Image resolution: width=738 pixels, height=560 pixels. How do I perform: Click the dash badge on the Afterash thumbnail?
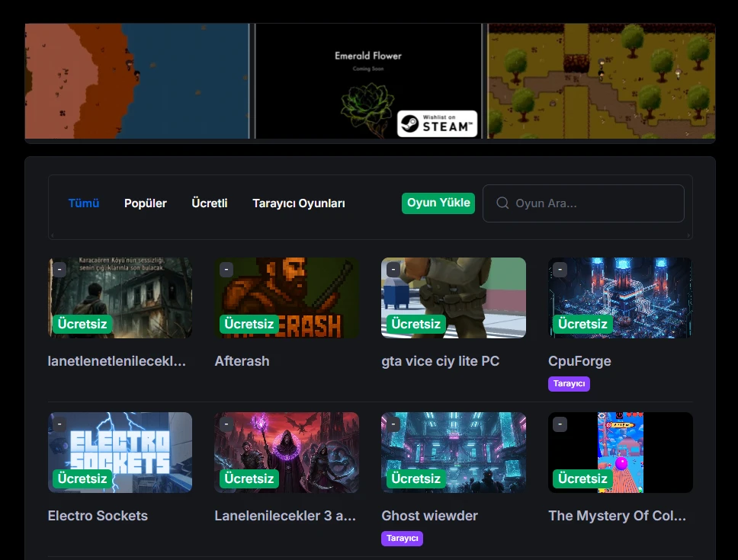(226, 270)
